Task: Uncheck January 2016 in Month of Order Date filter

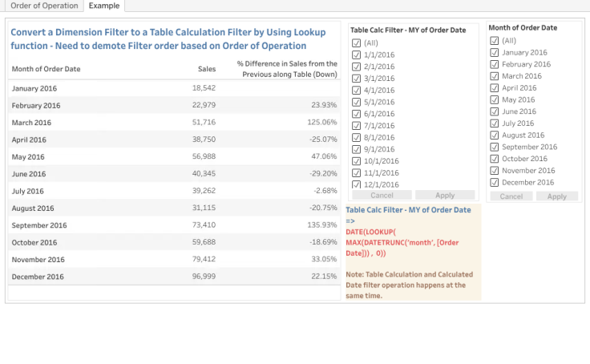Action: tap(494, 53)
